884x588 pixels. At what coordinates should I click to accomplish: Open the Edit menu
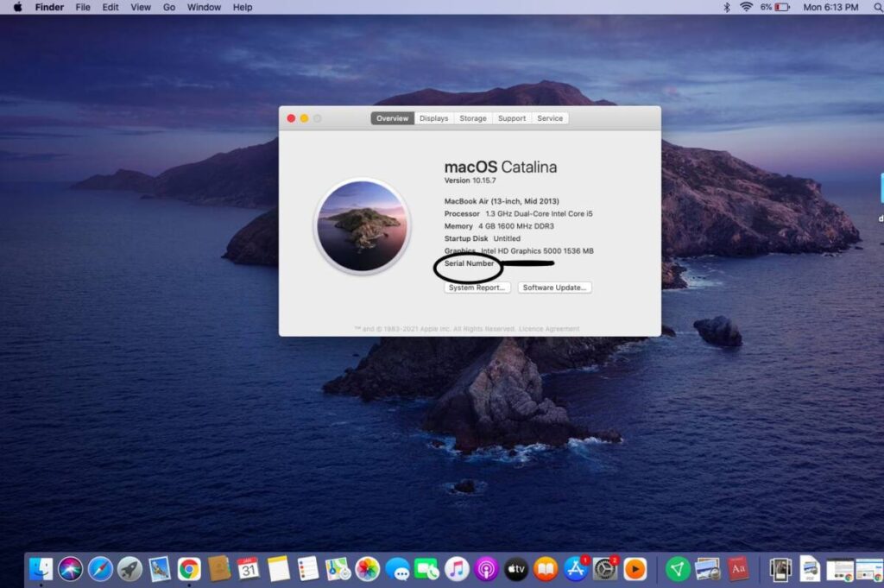110,7
